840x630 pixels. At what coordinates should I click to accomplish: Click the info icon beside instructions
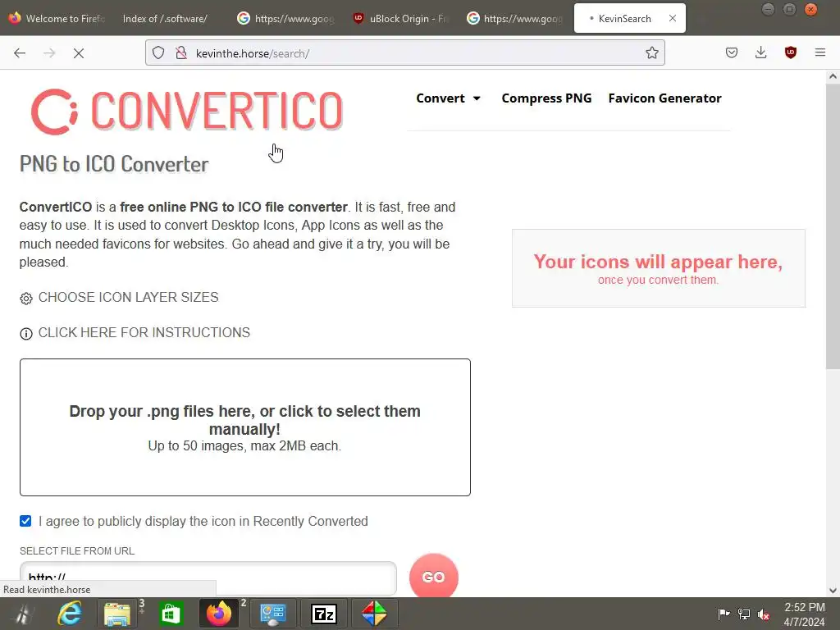(x=25, y=334)
